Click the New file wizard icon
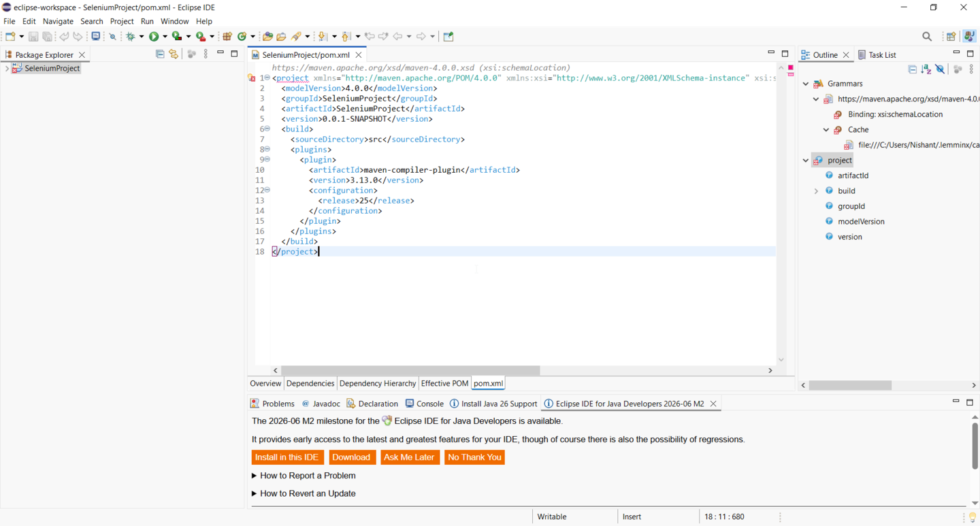 10,37
